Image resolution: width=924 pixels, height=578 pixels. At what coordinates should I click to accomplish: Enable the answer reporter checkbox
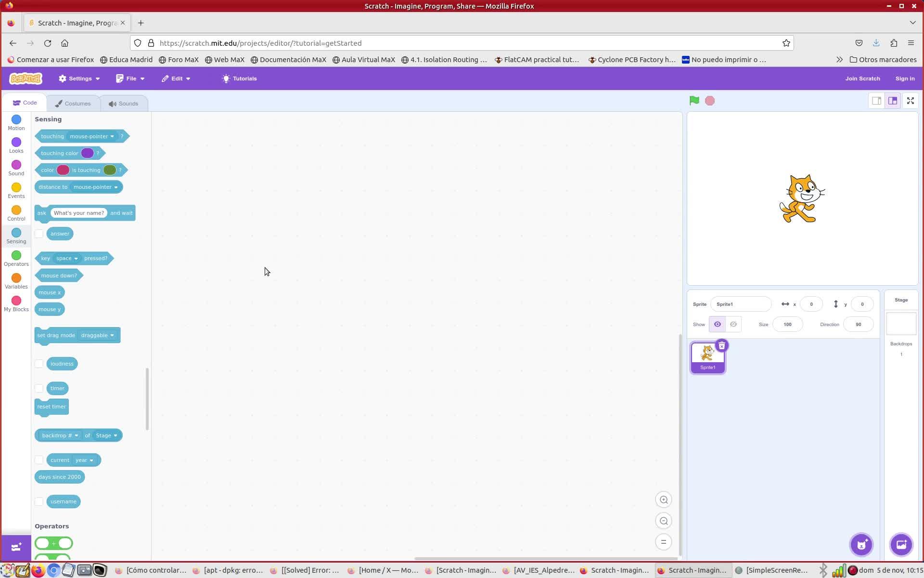click(x=39, y=234)
